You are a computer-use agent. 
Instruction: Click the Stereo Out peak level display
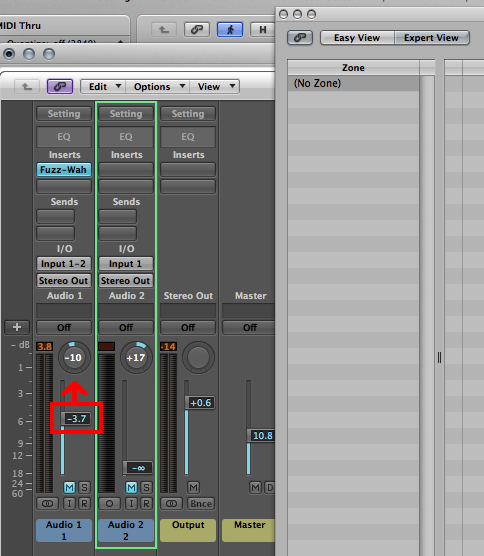(168, 346)
